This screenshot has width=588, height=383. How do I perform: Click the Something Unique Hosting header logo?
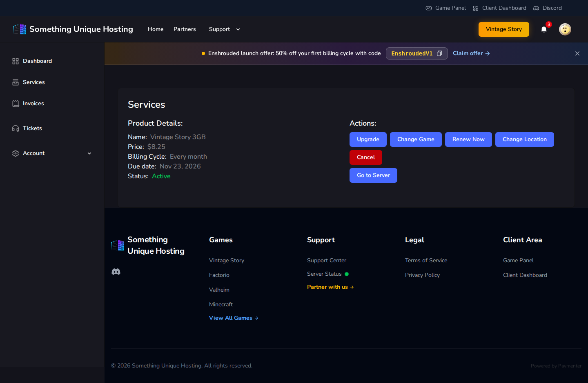pos(73,29)
